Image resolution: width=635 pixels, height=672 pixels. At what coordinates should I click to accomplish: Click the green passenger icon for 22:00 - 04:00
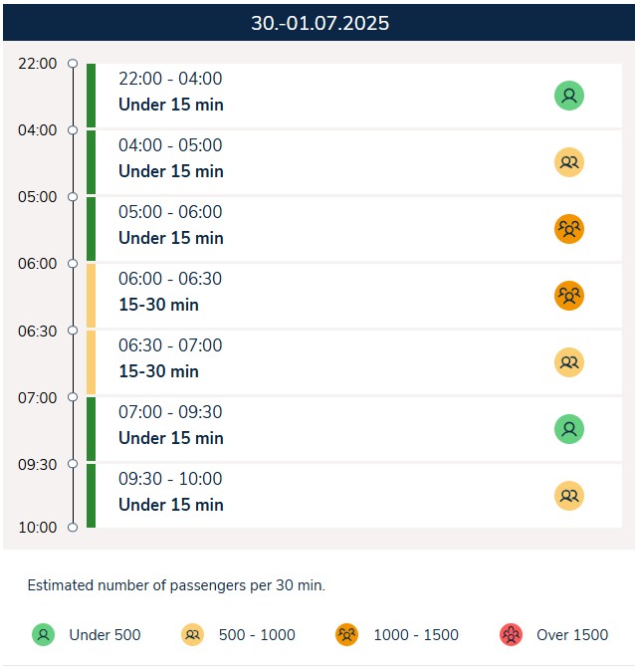(569, 96)
